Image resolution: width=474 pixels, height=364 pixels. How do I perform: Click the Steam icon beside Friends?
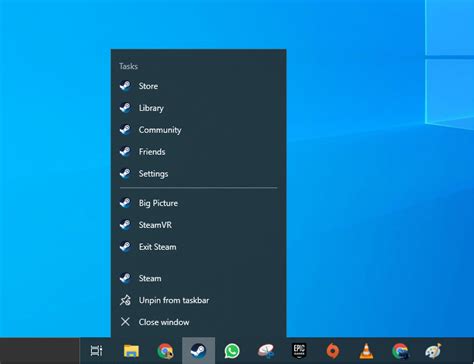[125, 152]
